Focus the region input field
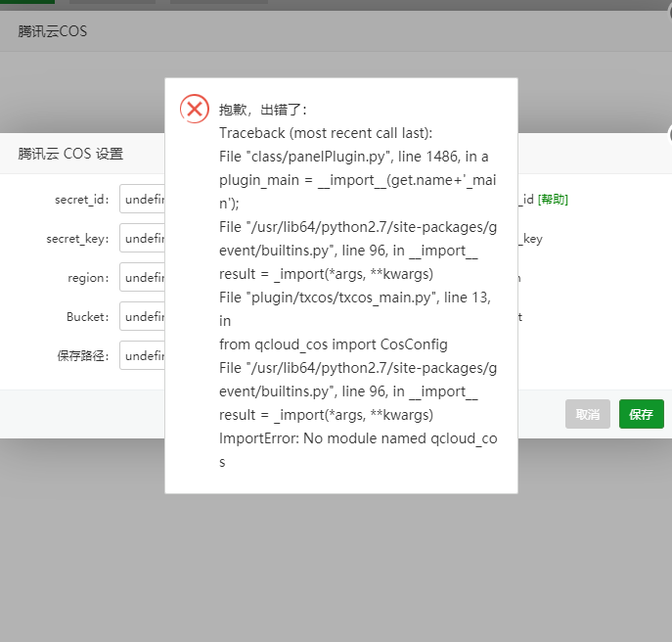The height and width of the screenshot is (642, 672). pos(142,277)
